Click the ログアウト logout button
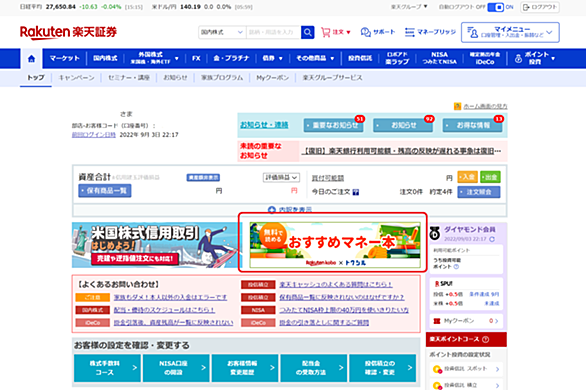Screen dimensions: 586x390 pos(540,7)
